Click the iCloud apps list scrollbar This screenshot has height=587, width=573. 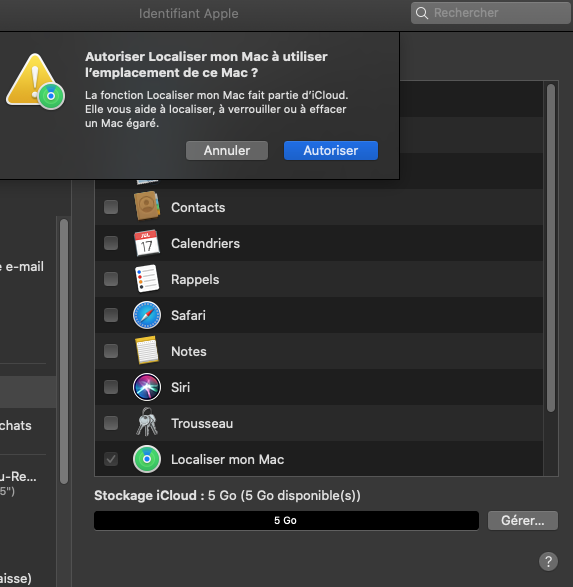click(551, 248)
